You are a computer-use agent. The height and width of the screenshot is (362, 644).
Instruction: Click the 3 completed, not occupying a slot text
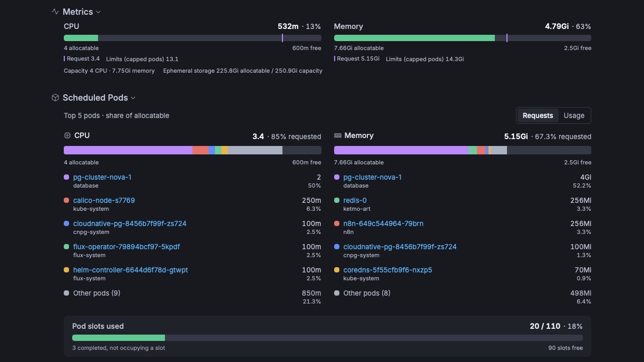pyautogui.click(x=119, y=348)
